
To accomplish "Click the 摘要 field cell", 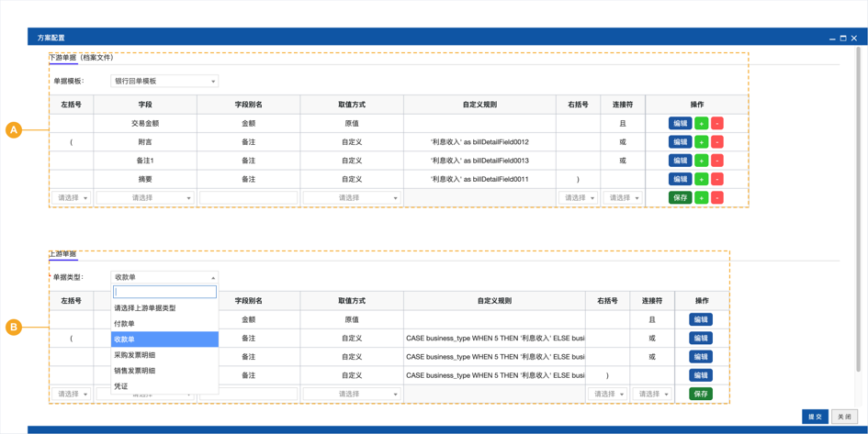I will pyautogui.click(x=145, y=179).
